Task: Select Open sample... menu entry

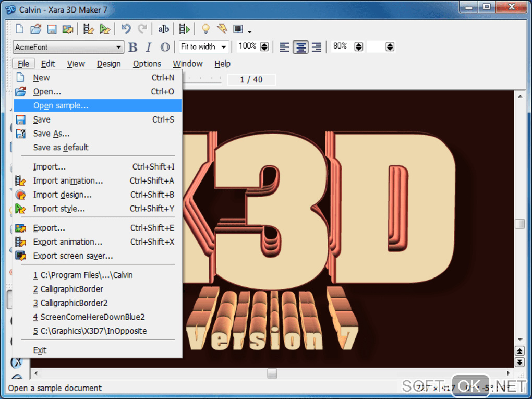Action: pos(98,105)
